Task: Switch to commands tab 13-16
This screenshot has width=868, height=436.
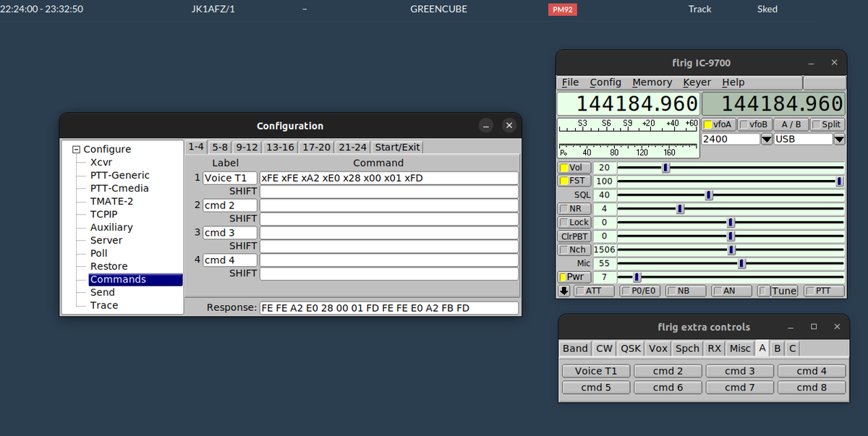Action: (280, 147)
